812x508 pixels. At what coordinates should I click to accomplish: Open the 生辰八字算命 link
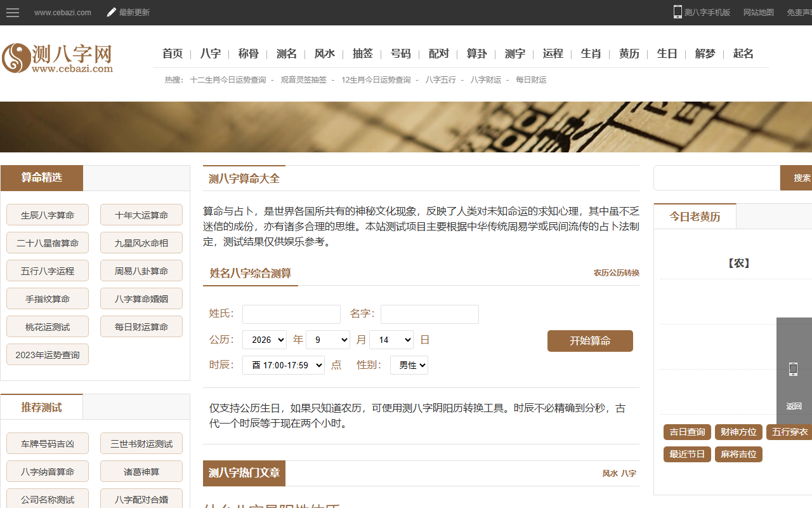click(48, 215)
